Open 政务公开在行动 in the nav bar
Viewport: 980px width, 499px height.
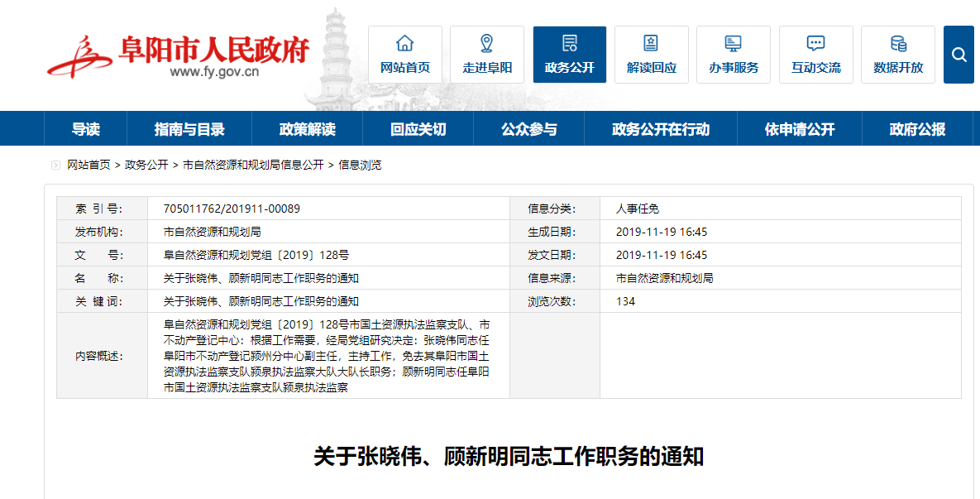660,129
